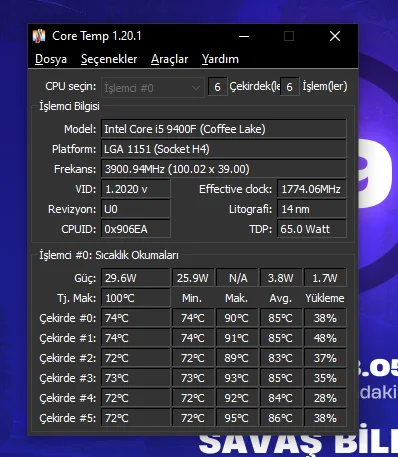The image size is (398, 457).
Task: Open the Dosya menu
Action: point(51,59)
